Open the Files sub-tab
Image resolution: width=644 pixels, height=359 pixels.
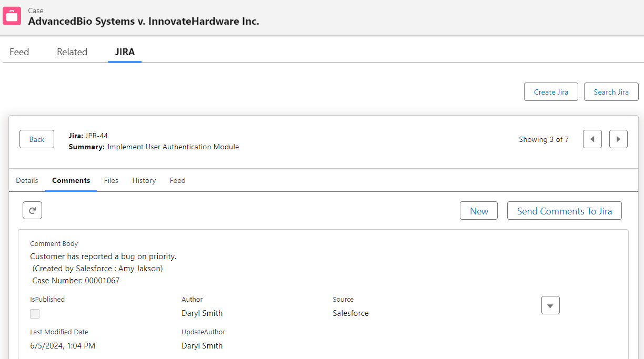pyautogui.click(x=111, y=180)
